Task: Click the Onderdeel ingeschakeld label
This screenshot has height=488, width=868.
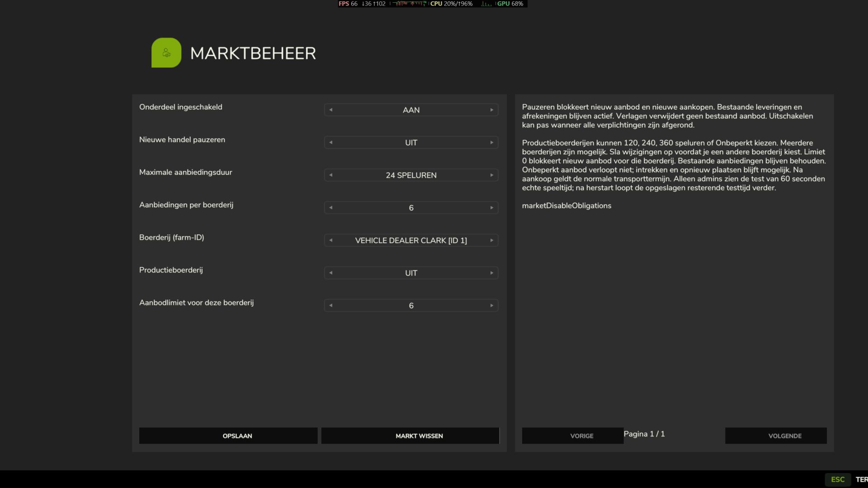Action: click(x=181, y=107)
